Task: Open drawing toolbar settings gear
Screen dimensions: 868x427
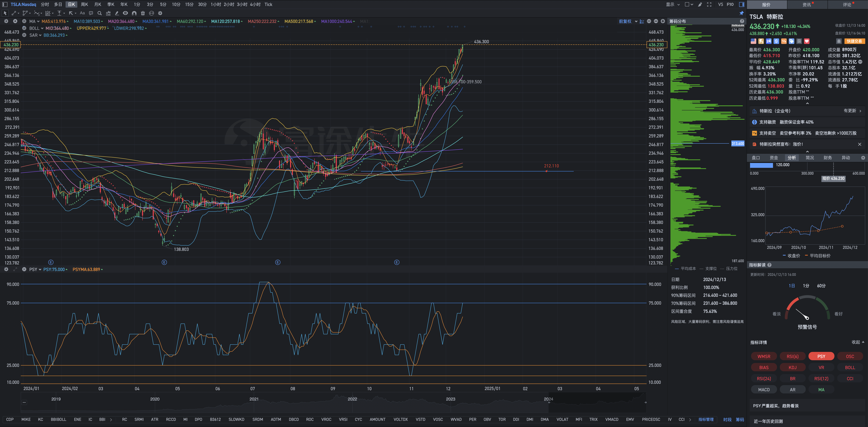Action: [x=160, y=13]
